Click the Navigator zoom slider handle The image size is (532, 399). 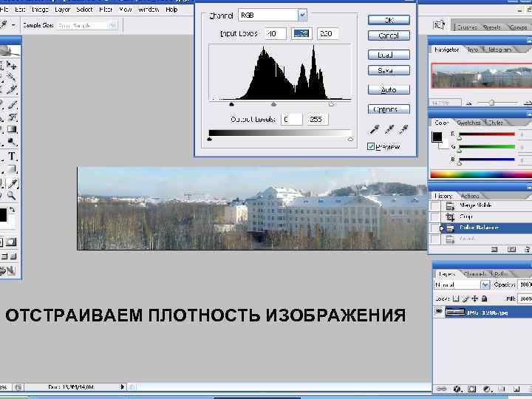491,103
